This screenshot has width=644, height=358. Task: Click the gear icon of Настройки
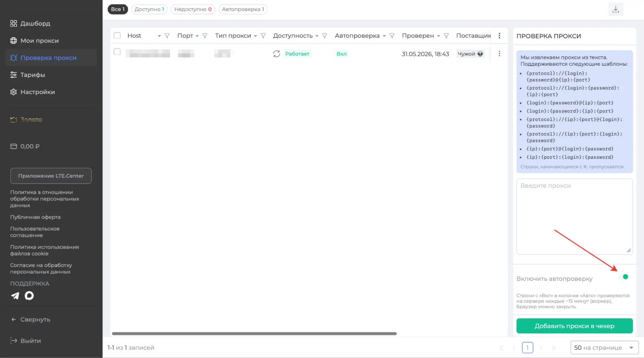[14, 92]
